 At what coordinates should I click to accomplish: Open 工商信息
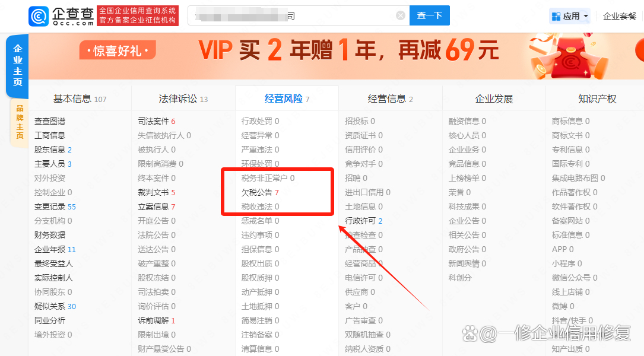50,135
